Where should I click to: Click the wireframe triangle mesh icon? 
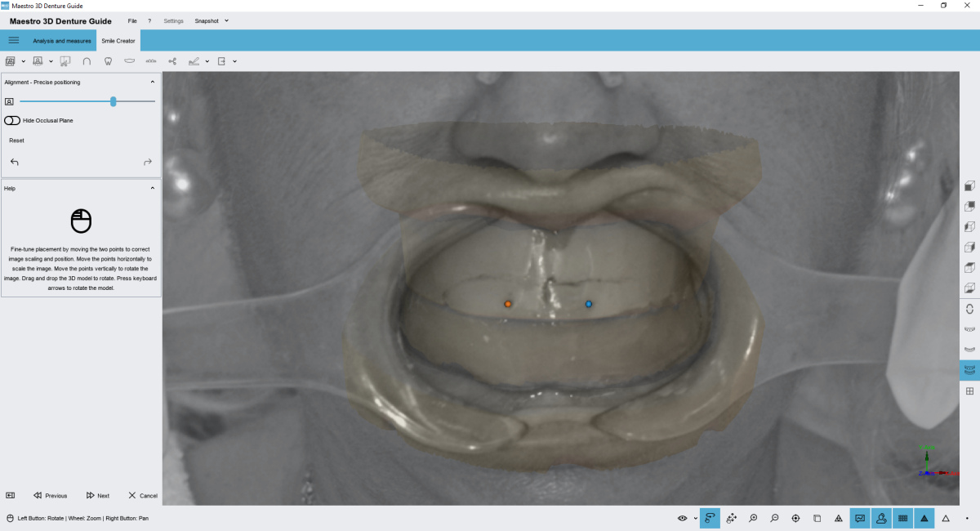[839, 518]
